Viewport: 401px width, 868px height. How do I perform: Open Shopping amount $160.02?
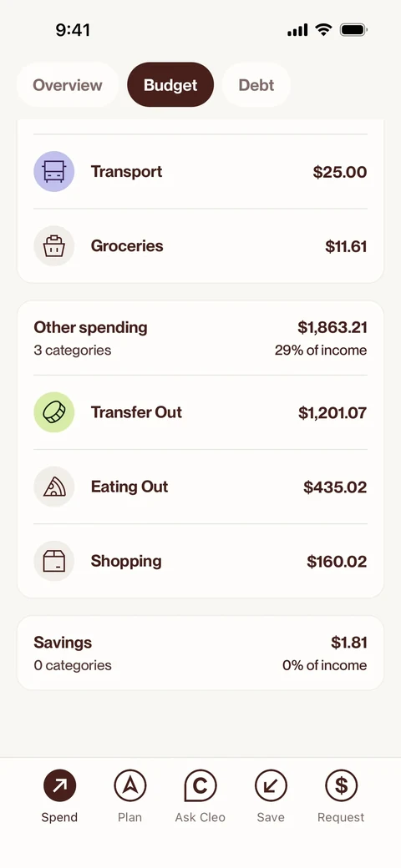pos(337,562)
